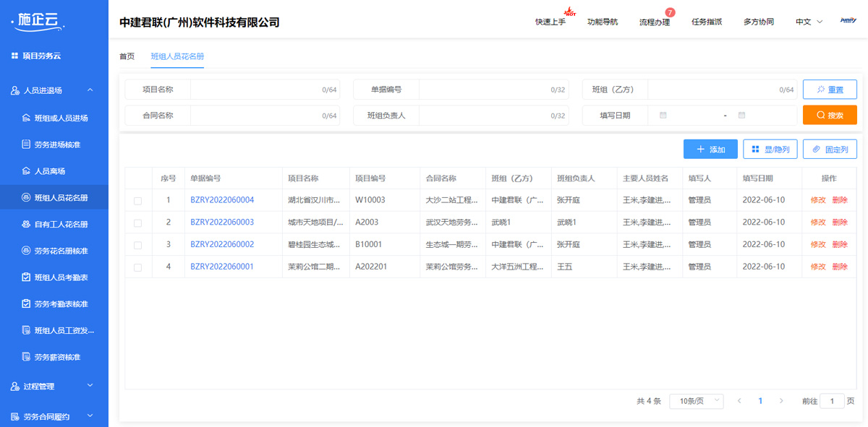Click the 班组或人员进场 icon
Image resolution: width=868 pixels, height=427 pixels.
coord(26,118)
